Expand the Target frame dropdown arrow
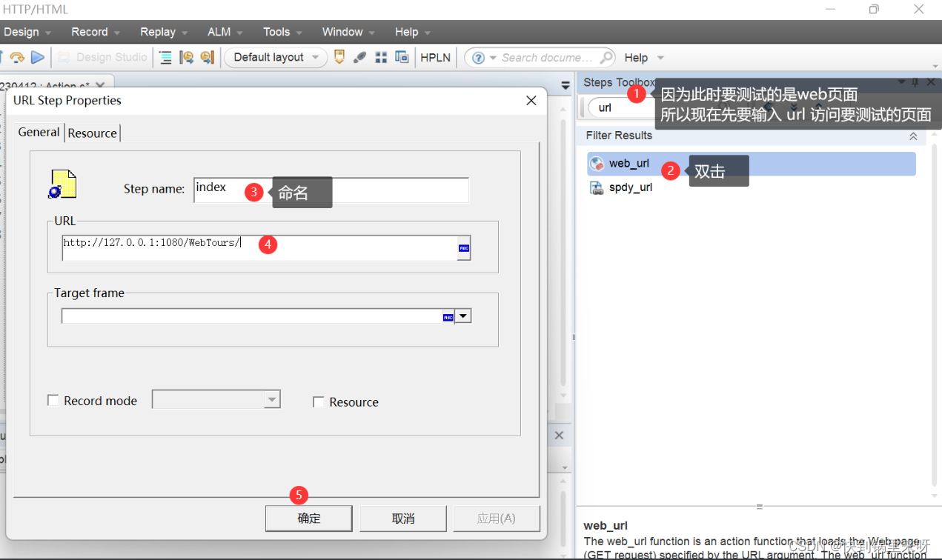The width and height of the screenshot is (942, 560). tap(463, 316)
